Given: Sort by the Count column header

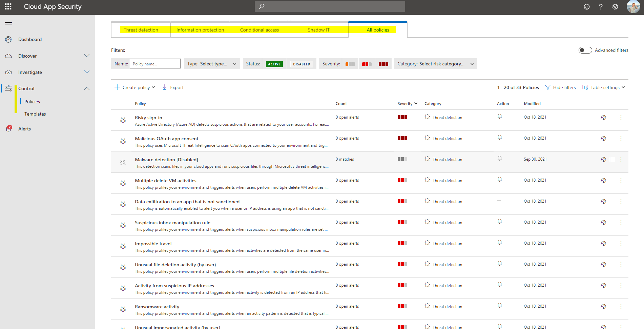Looking at the screenshot, I should pos(341,104).
